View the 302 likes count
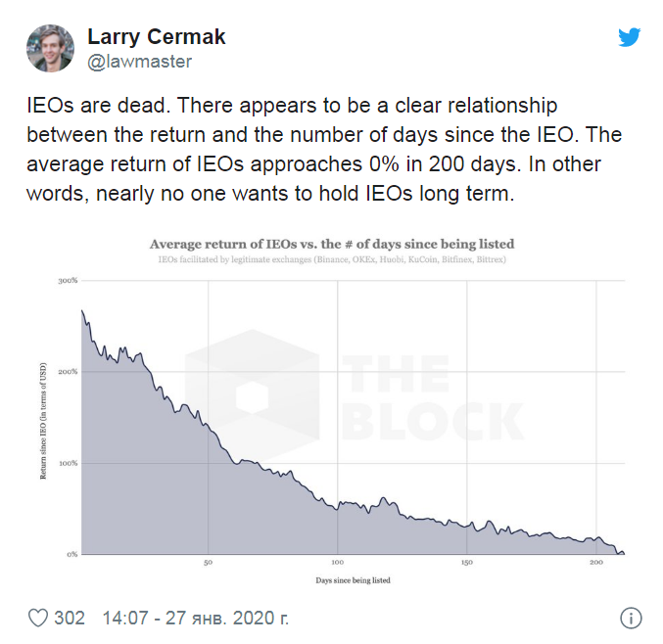Image resolution: width=663 pixels, height=644 pixels. coord(70,618)
